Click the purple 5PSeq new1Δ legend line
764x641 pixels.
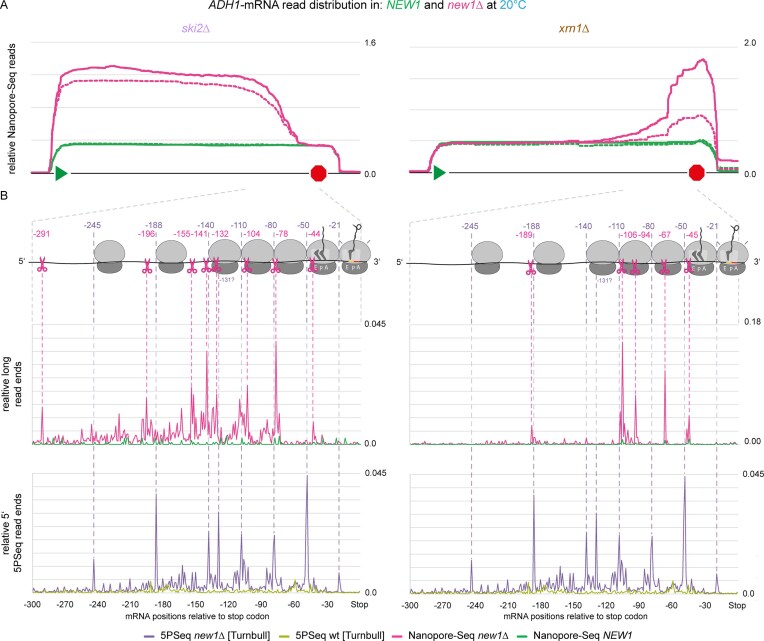[x=150, y=636]
